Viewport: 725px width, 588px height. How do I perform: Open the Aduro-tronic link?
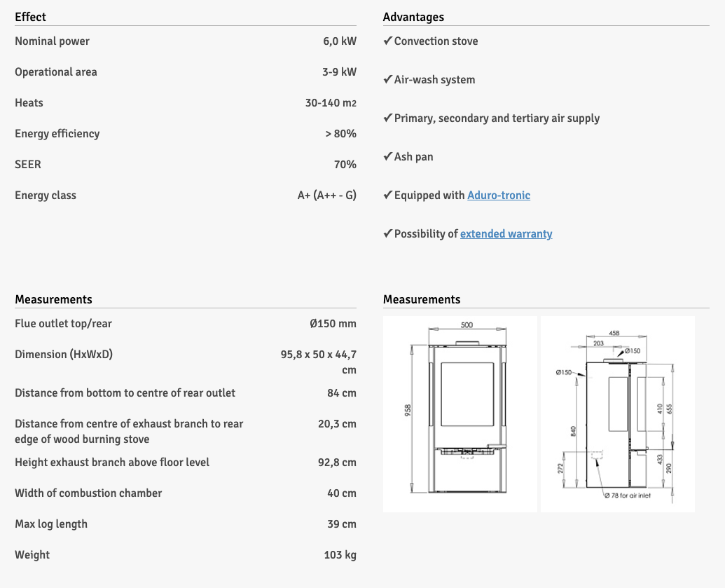click(499, 196)
